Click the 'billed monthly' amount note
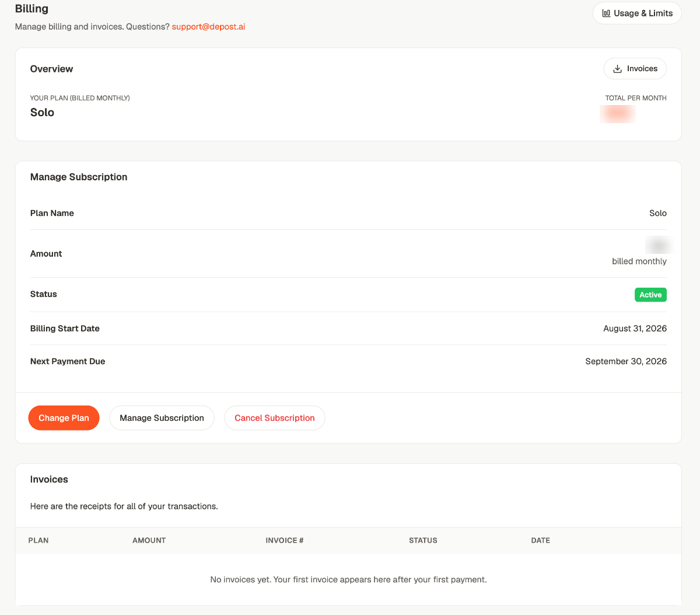This screenshot has width=700, height=615. point(639,261)
